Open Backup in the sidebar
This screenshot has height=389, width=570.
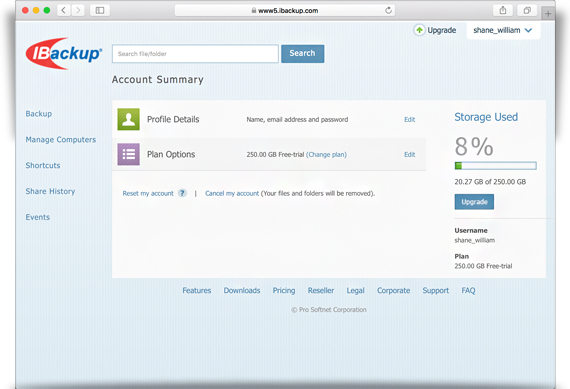point(39,114)
